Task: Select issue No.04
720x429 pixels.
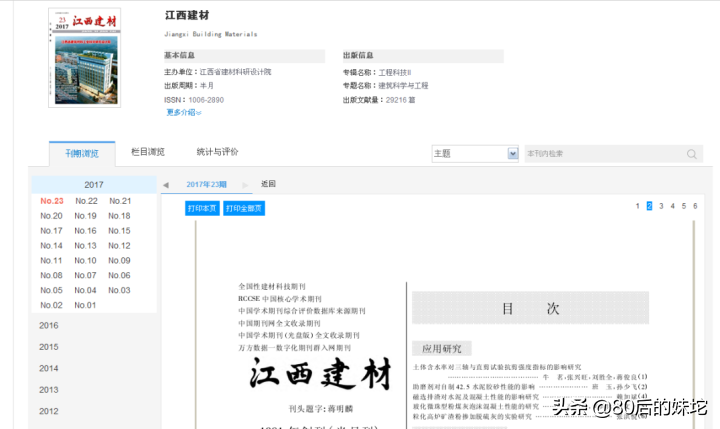Action: (x=85, y=290)
